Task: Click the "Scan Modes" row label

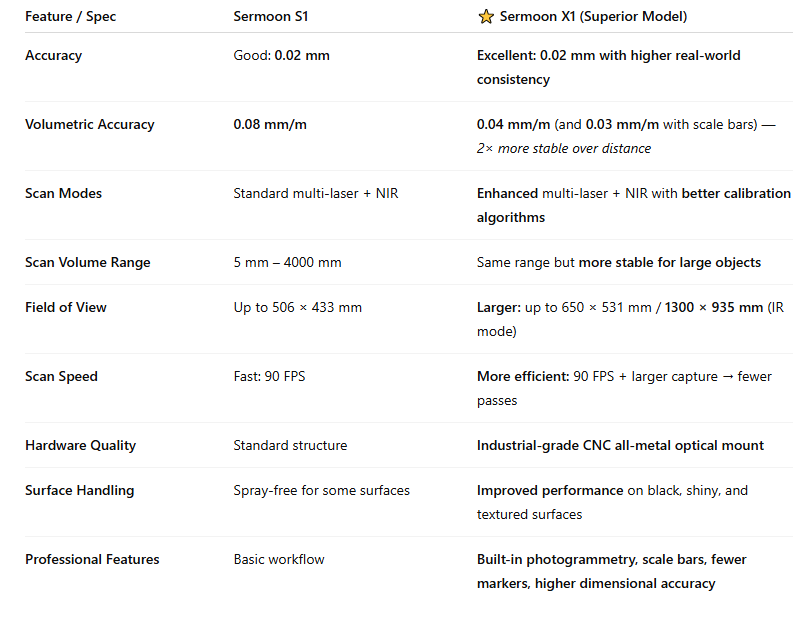Action: pos(63,194)
